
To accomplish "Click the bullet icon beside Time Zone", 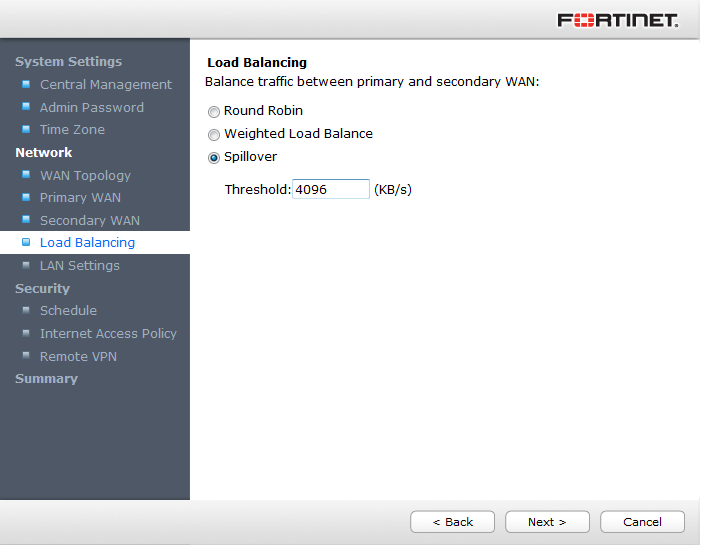I will point(26,129).
